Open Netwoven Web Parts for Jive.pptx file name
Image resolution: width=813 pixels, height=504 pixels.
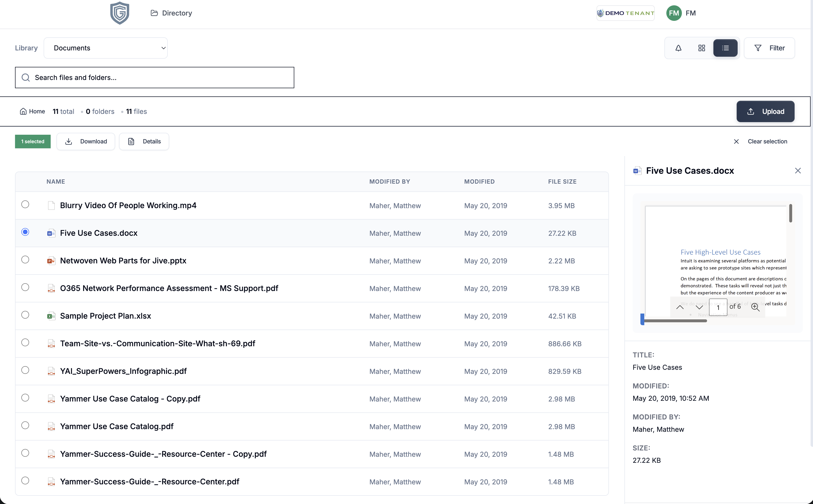[x=123, y=261]
